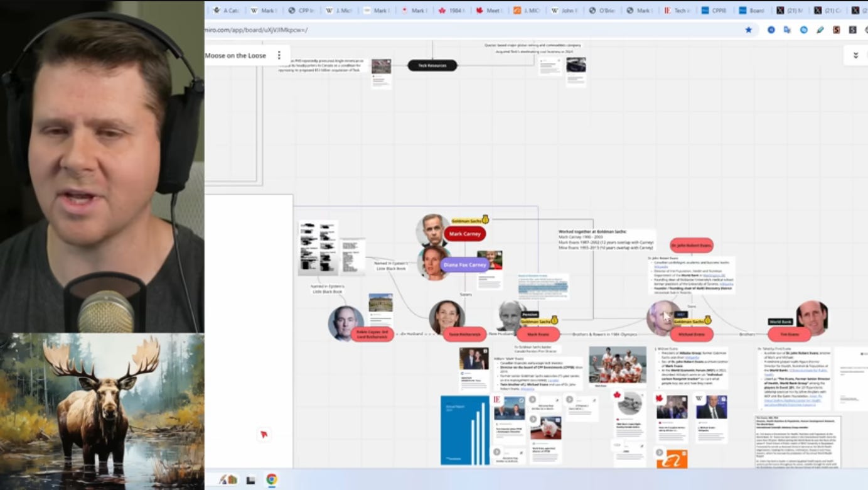Expand the collapsed Miro toolbar chevron

[x=855, y=55]
